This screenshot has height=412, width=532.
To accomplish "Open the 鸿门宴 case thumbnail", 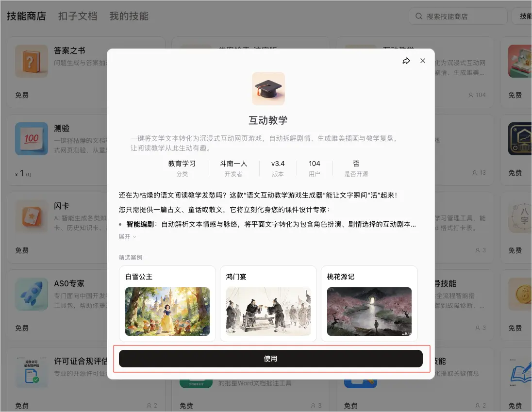I will pyautogui.click(x=268, y=311).
